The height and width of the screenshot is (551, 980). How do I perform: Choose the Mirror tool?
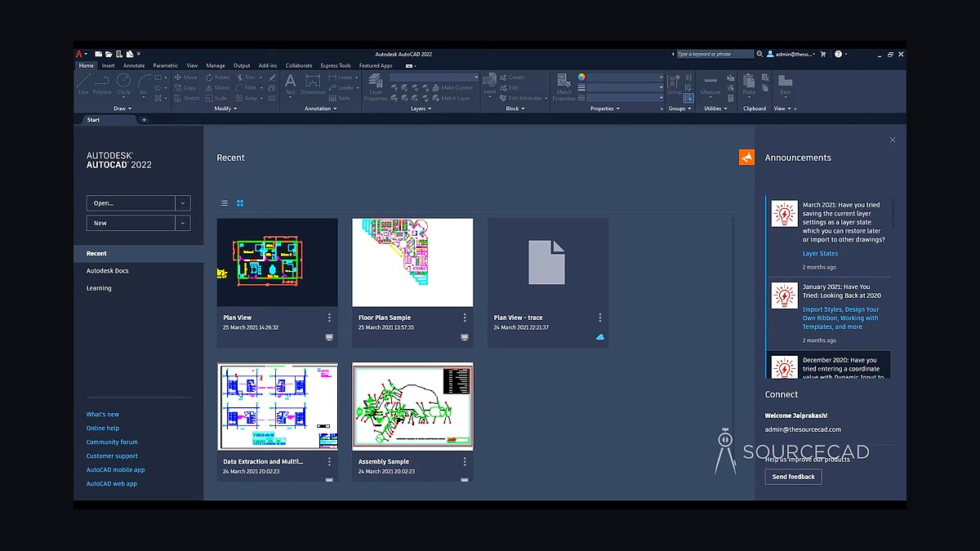point(216,87)
